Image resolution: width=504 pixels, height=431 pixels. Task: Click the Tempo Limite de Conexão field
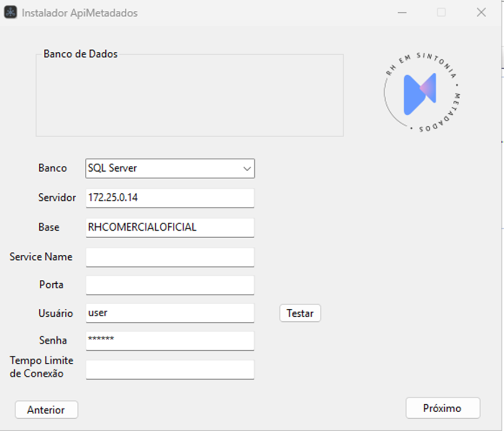point(170,370)
